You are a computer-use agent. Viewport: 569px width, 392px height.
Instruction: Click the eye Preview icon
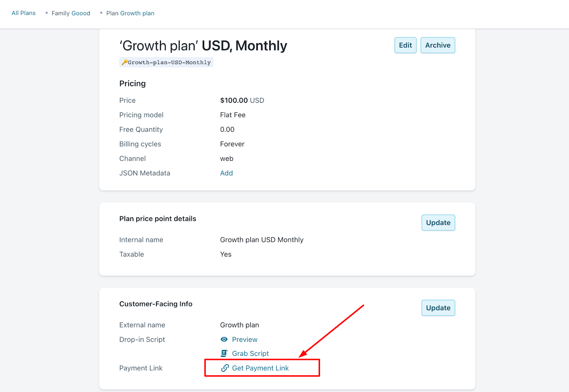(x=224, y=339)
